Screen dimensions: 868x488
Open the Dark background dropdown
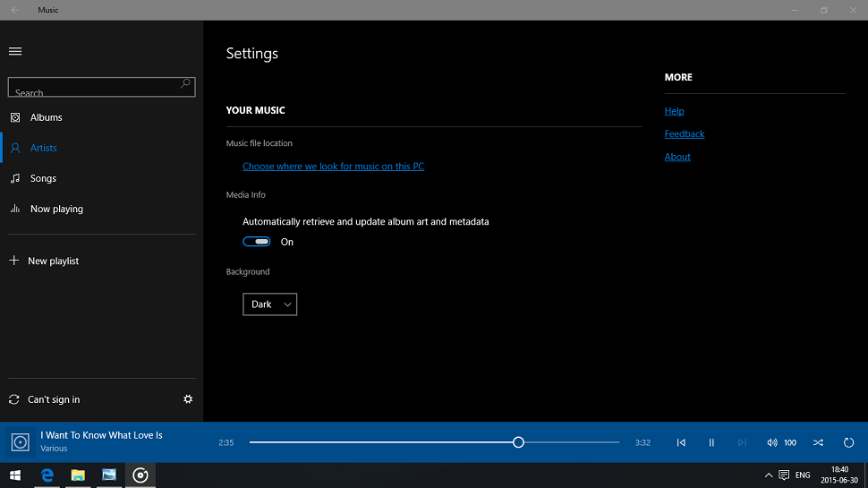click(269, 304)
